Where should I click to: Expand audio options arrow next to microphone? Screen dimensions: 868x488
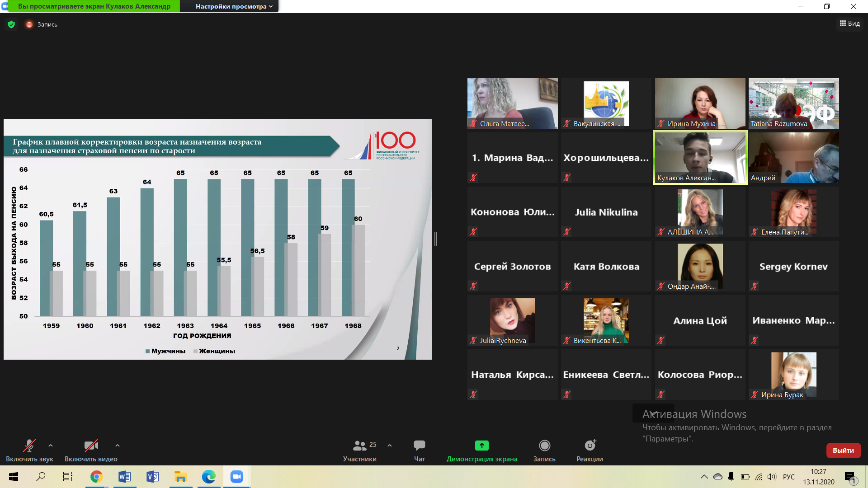pos(51,446)
